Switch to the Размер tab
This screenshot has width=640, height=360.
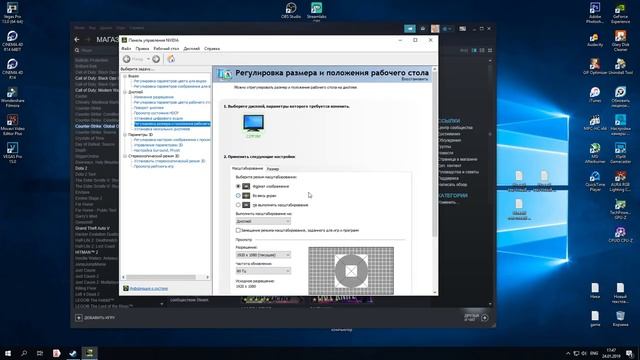tap(273, 169)
